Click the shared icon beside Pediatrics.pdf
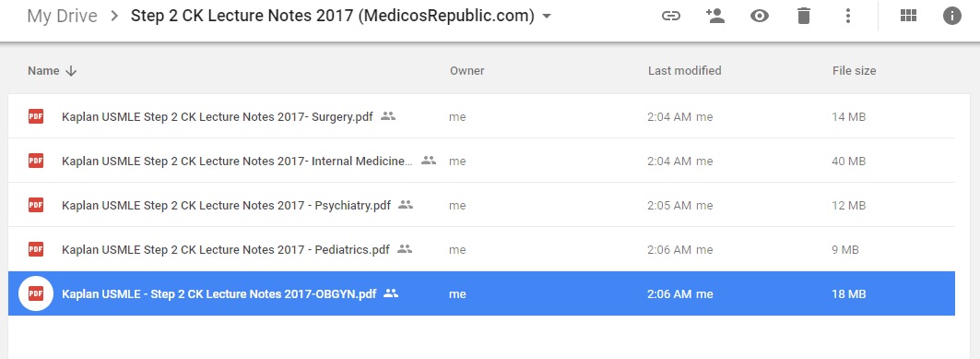Screen dimensions: 980x359 click(405, 249)
